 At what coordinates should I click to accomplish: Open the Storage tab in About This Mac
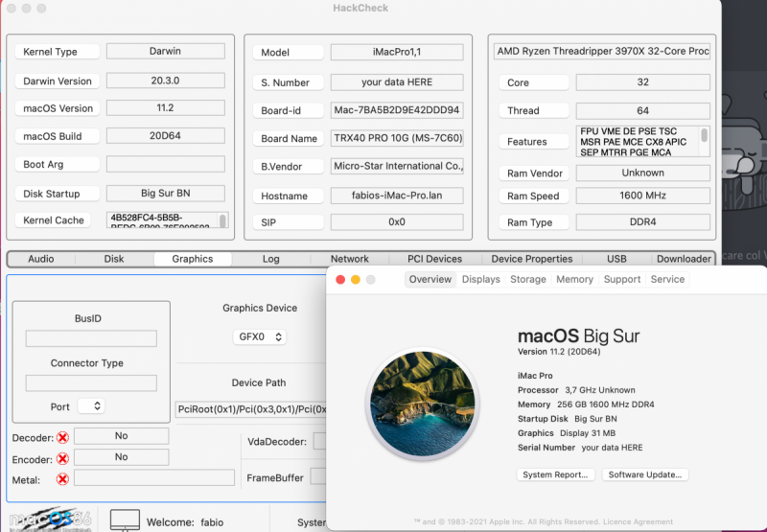(528, 279)
